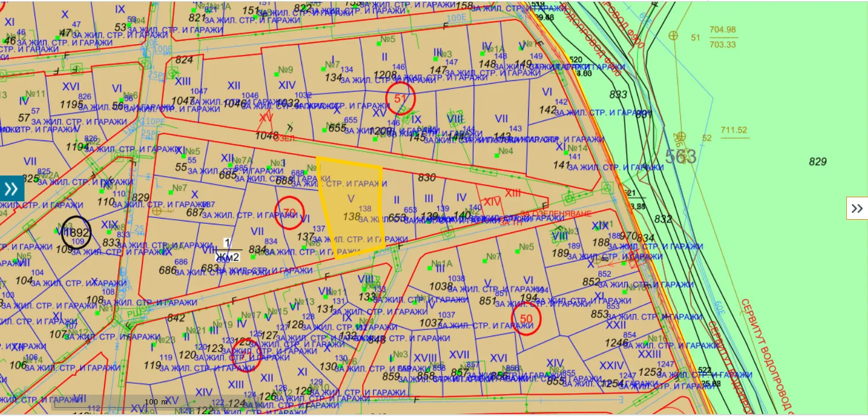Viewport: 868px width, 417px height.
Task: Click the italic 829 label inside the green area
Action: (x=817, y=162)
